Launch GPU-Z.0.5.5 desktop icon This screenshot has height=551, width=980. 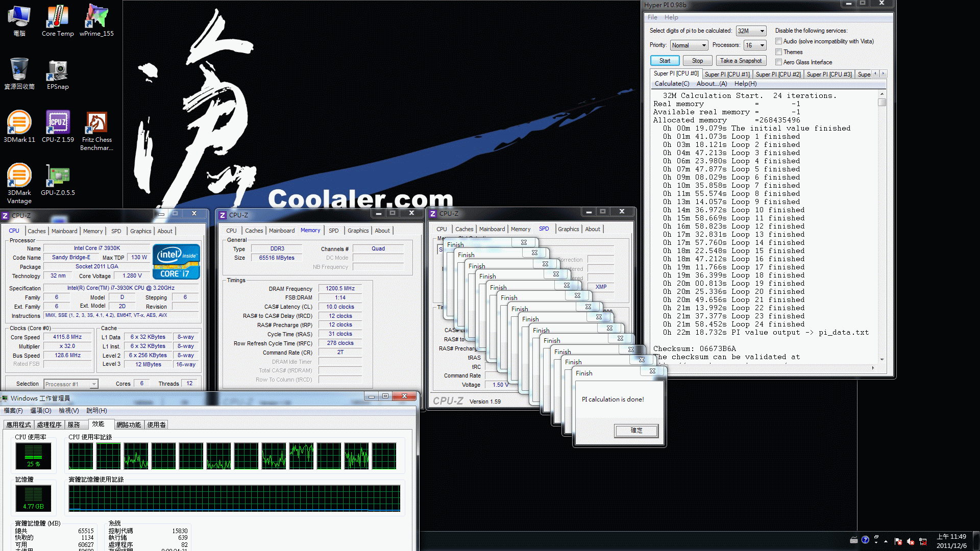pyautogui.click(x=58, y=180)
